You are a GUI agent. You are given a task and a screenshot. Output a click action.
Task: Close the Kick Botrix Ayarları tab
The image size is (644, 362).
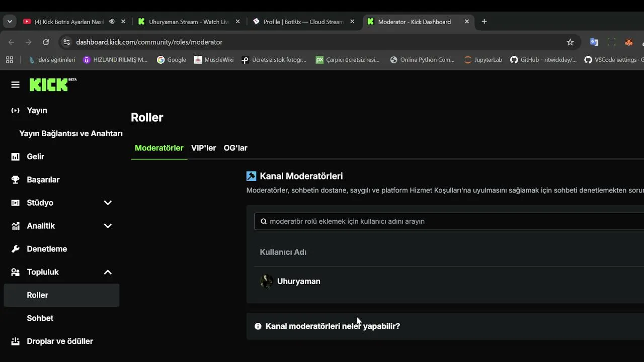(x=123, y=22)
